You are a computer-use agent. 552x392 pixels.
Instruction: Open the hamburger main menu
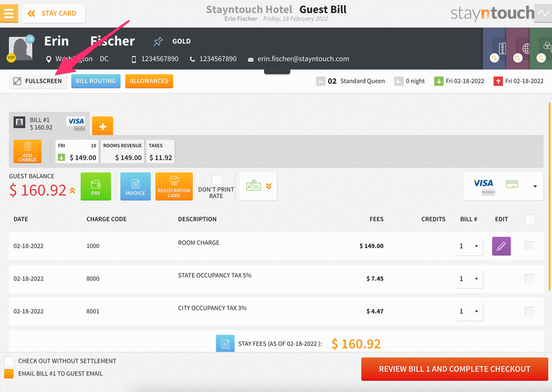tap(9, 13)
